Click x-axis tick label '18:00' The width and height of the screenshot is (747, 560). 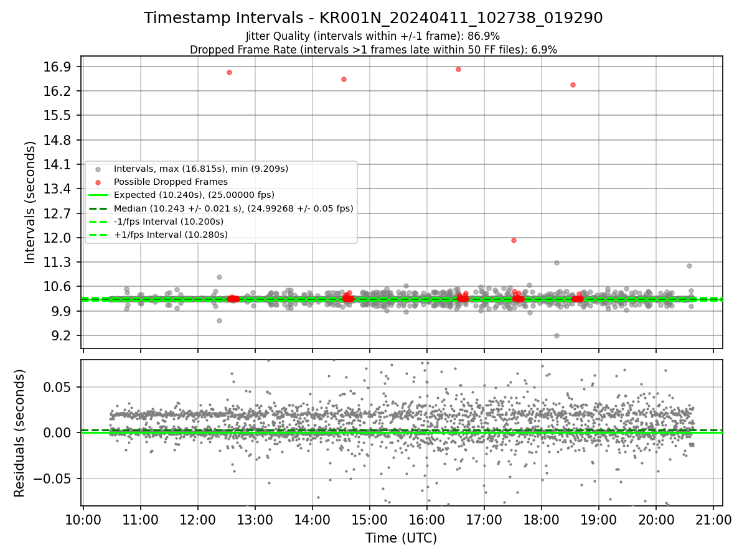pyautogui.click(x=541, y=519)
